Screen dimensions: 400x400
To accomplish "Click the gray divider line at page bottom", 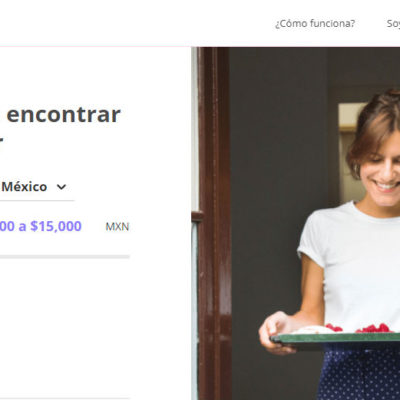I will [x=65, y=398].
